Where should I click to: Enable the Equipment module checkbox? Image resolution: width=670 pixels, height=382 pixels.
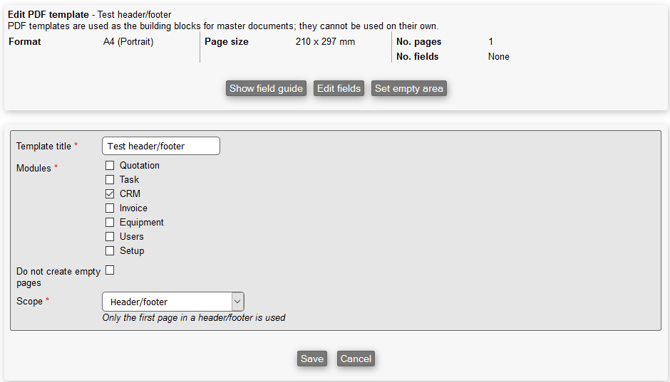[110, 222]
